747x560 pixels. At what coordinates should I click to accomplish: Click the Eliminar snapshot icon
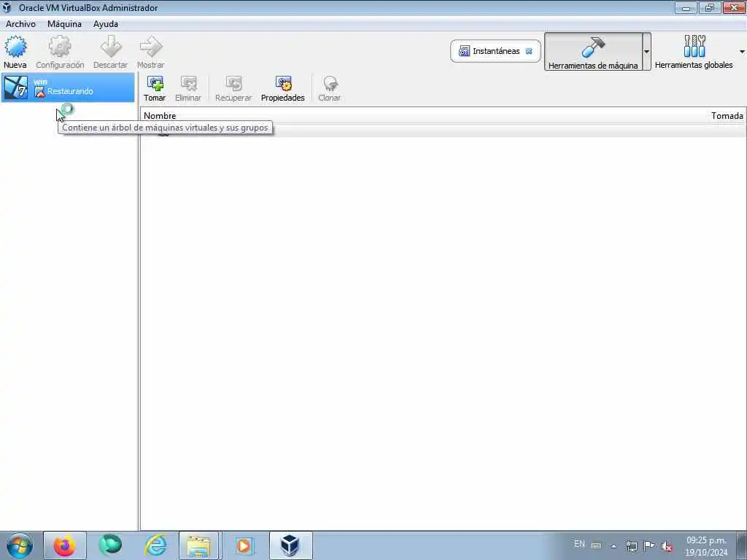click(x=189, y=84)
